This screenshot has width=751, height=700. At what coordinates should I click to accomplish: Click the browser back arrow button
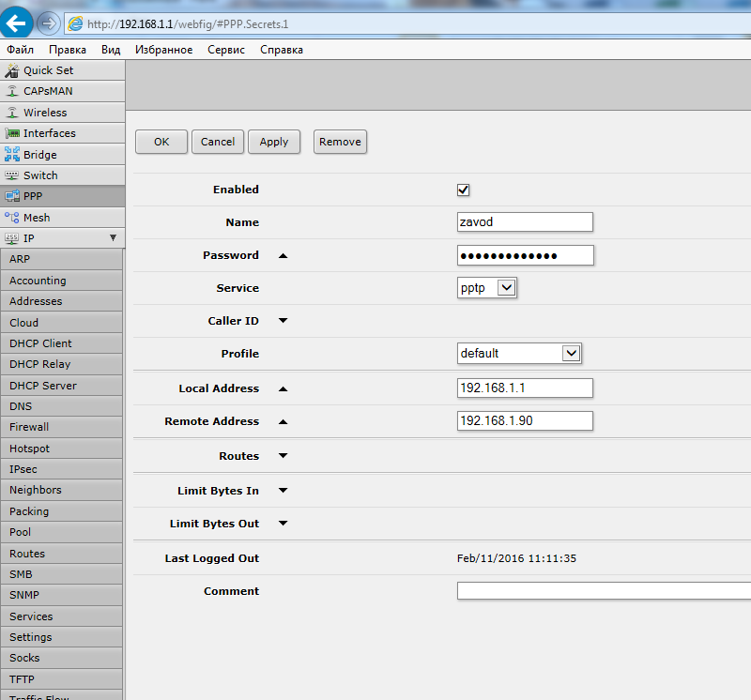[x=18, y=23]
